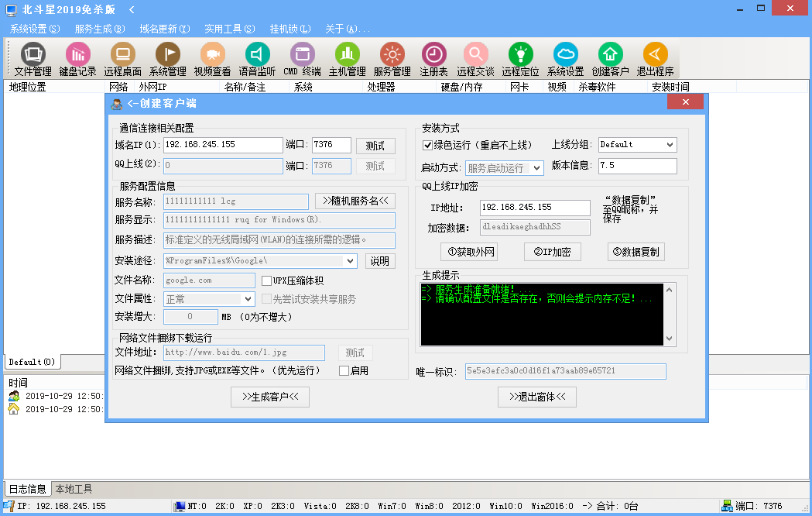
Task: Uncheck the 绿色运行 checkbox
Action: tap(427, 145)
